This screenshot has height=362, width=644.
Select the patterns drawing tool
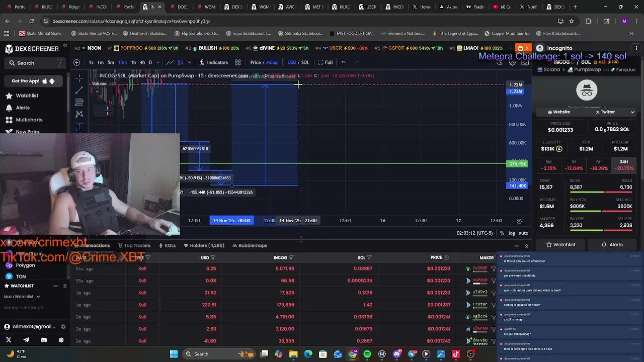pyautogui.click(x=79, y=114)
